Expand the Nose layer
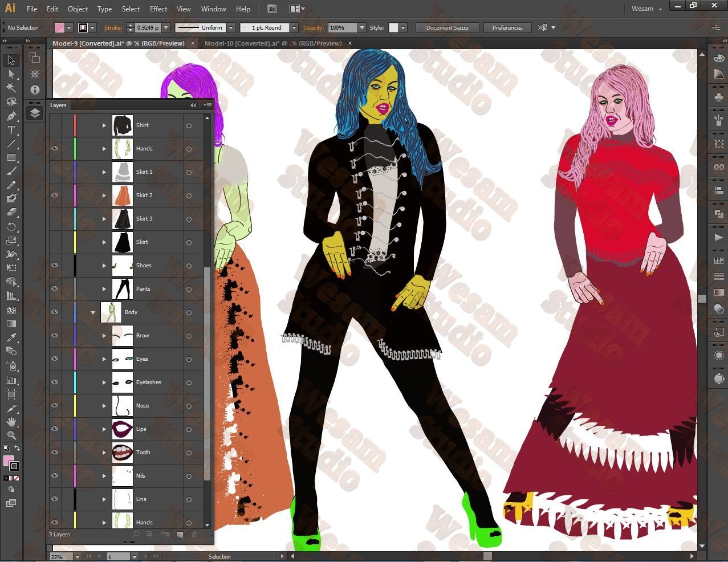 click(104, 405)
